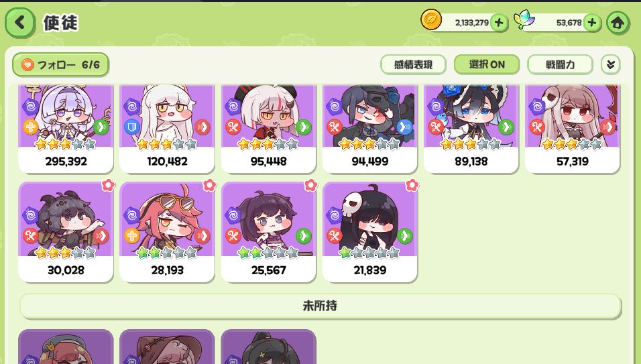Open the home screen via house icon
Screen dimensions: 641x364
[x=618, y=23]
